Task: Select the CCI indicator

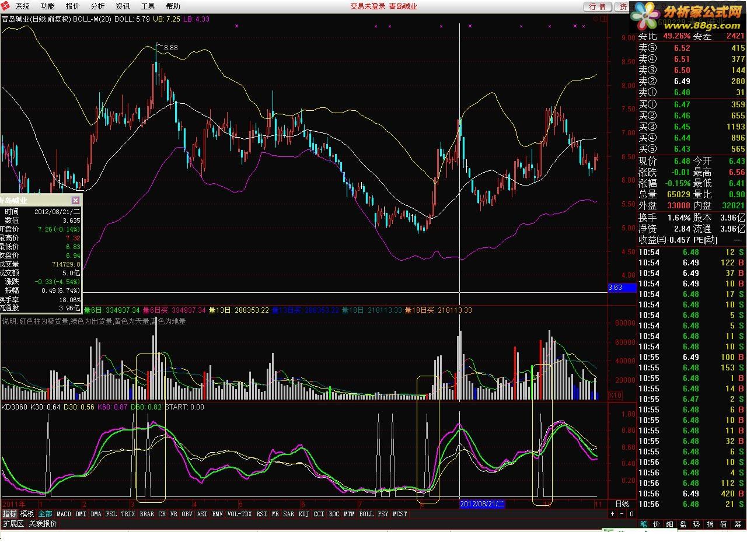Action: click(x=319, y=514)
